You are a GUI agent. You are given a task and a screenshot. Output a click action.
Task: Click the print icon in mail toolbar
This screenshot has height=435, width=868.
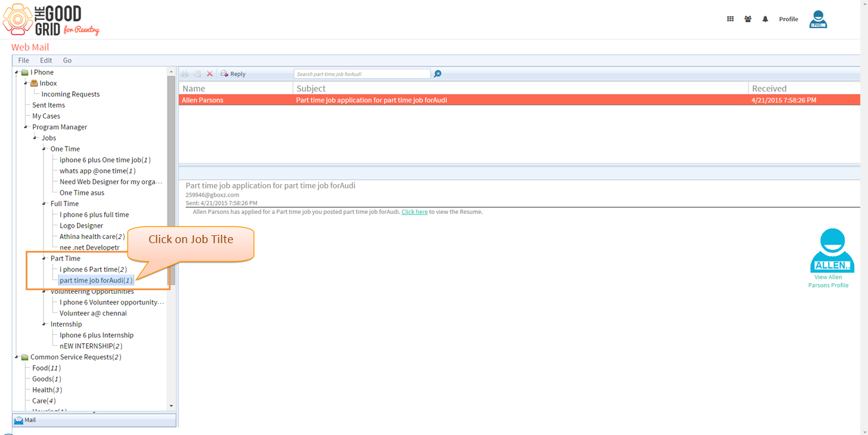tap(185, 74)
